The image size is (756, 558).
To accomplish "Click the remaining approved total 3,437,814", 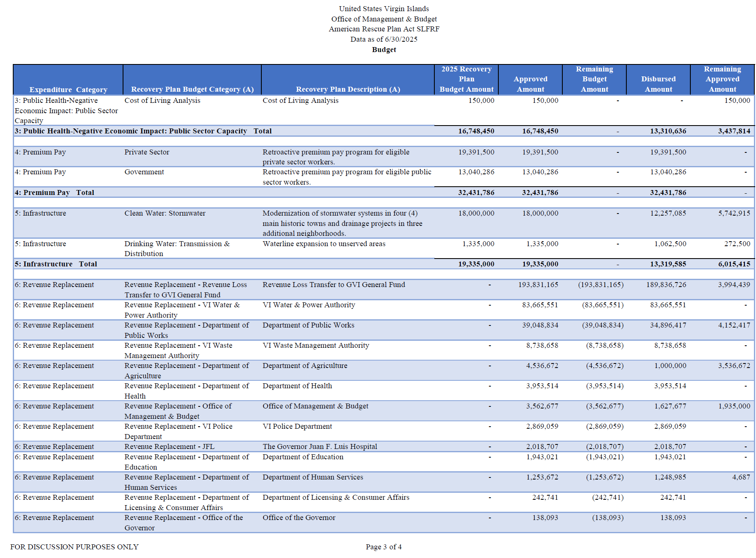I will pos(734,131).
